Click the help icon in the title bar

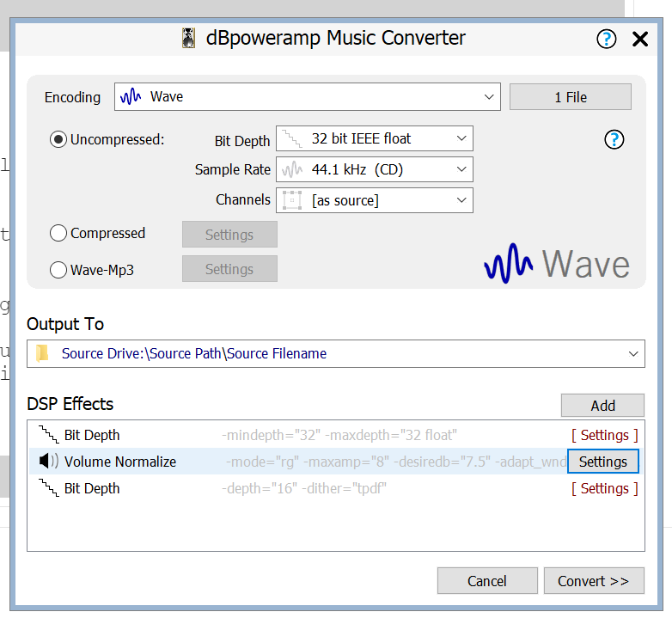click(607, 39)
